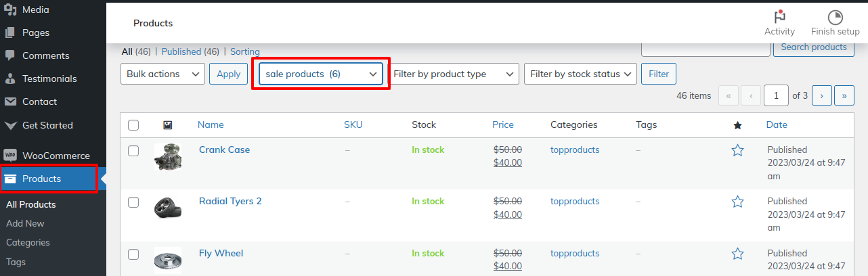The height and width of the screenshot is (276, 868).
Task: Go to Categories submenu item
Action: point(28,242)
